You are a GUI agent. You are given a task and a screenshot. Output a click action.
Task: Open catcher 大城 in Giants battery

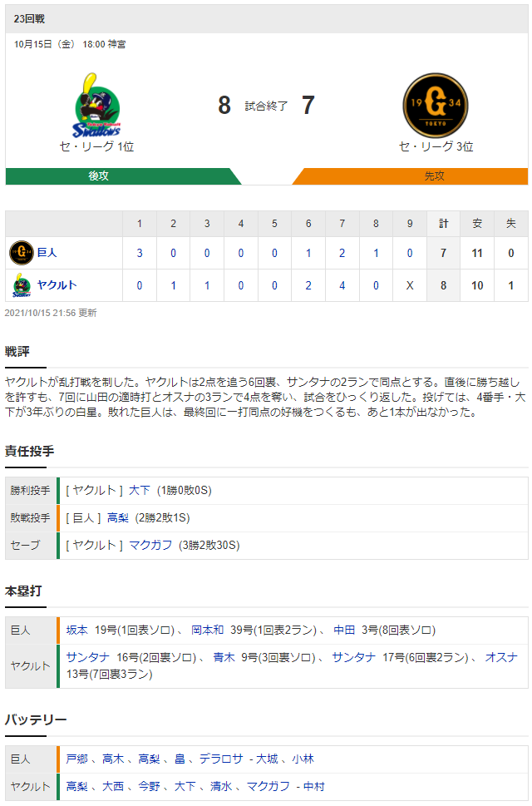pos(267,759)
